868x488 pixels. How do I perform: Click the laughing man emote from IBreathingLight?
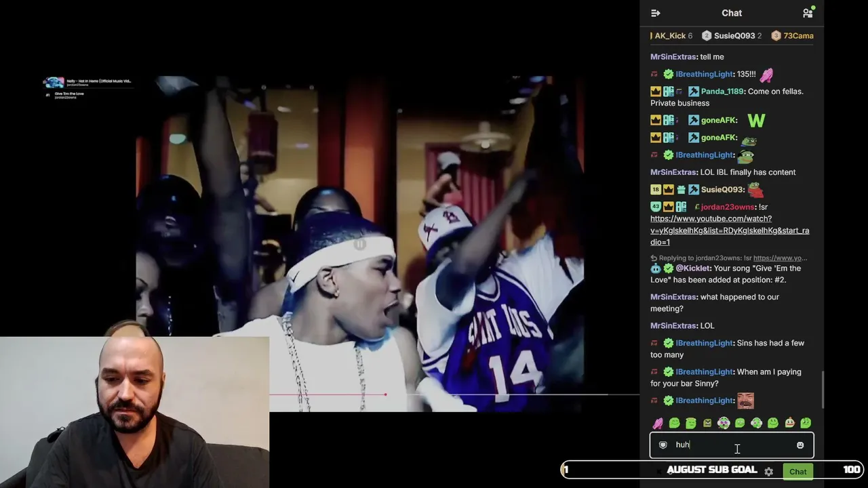pyautogui.click(x=745, y=401)
